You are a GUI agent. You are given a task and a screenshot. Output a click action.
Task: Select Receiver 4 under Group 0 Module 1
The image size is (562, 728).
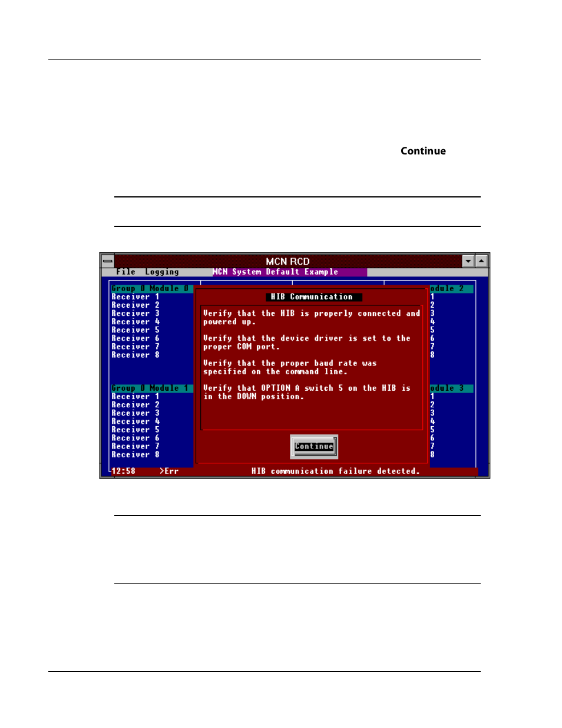point(135,421)
